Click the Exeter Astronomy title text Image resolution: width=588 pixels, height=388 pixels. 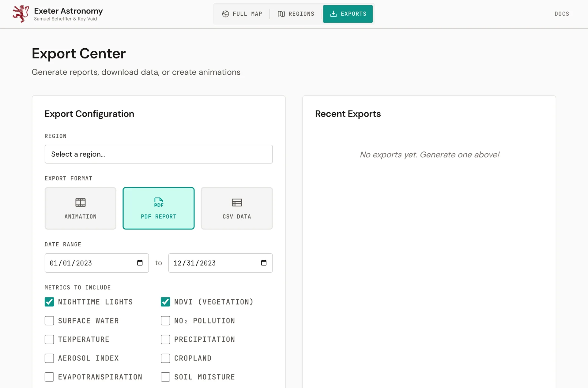tap(68, 11)
